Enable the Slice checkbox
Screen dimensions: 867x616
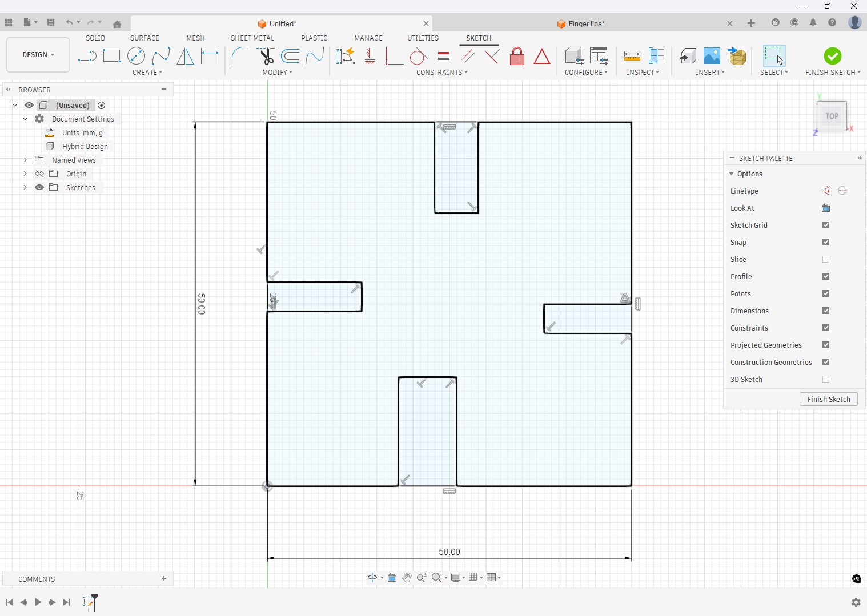(x=826, y=259)
